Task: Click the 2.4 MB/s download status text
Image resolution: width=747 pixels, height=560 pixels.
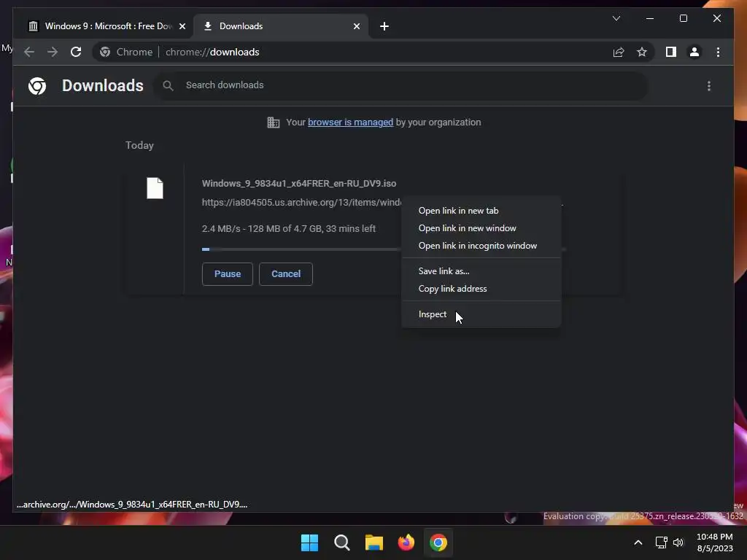Action: point(289,228)
